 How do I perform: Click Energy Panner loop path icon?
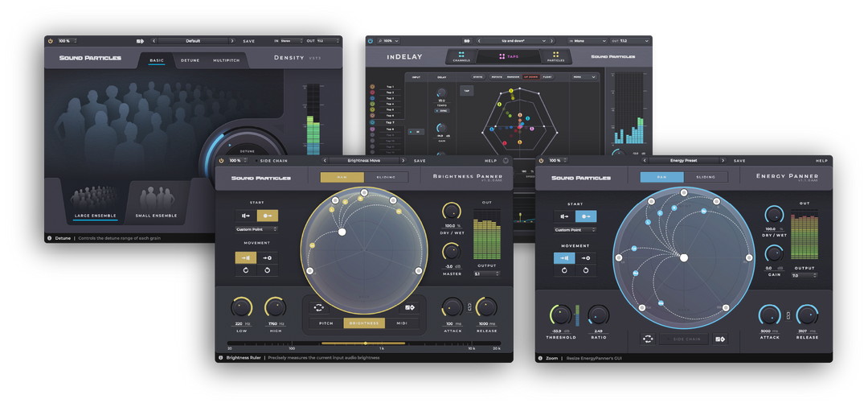(x=649, y=339)
